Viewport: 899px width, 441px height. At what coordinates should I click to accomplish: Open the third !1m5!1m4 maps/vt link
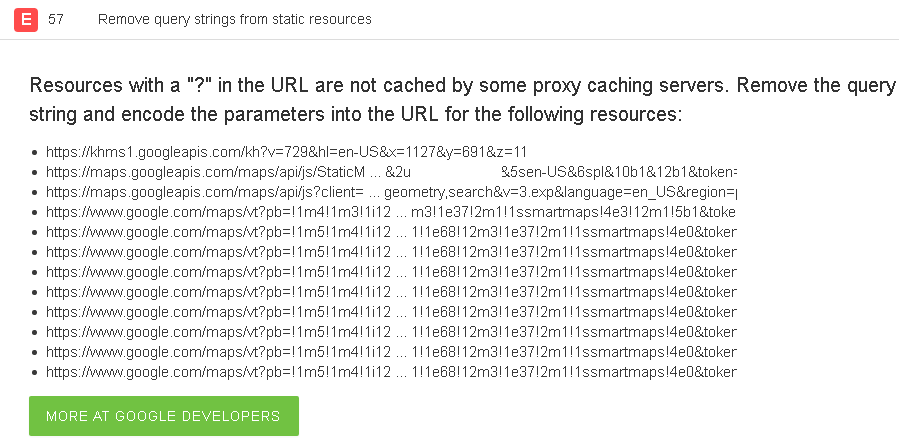click(x=391, y=272)
